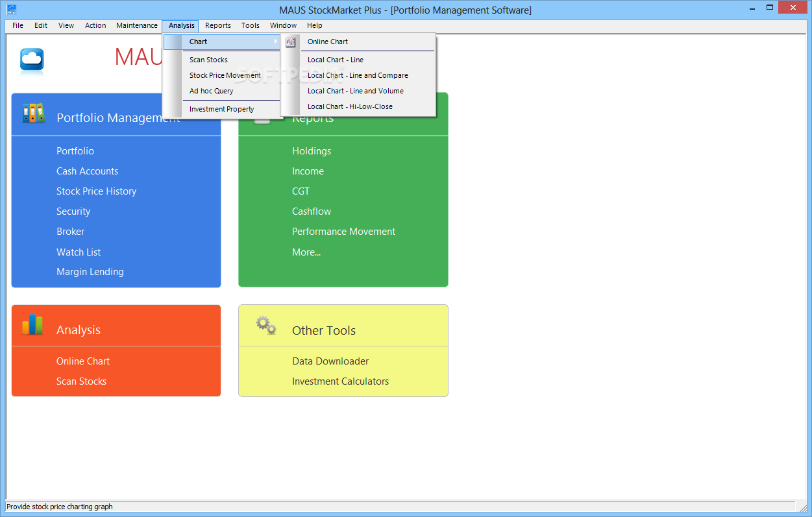Open the Watch List link
This screenshot has height=517, width=812.
pyautogui.click(x=79, y=252)
